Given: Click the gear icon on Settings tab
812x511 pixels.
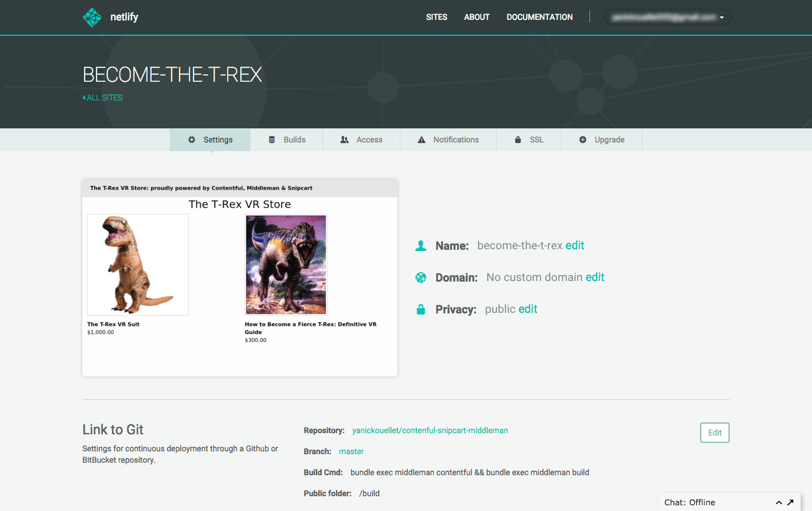Looking at the screenshot, I should [192, 140].
